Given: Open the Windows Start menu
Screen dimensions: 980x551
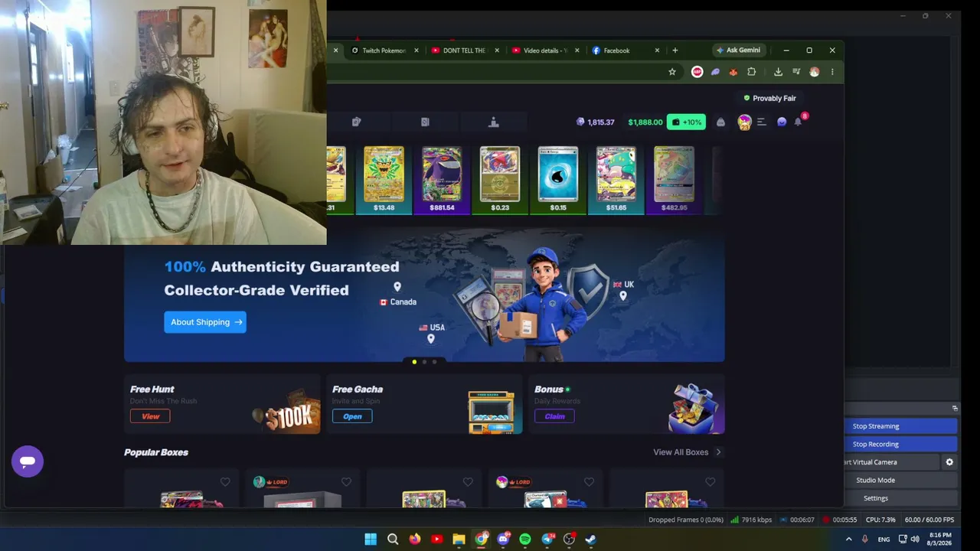Looking at the screenshot, I should (371, 539).
